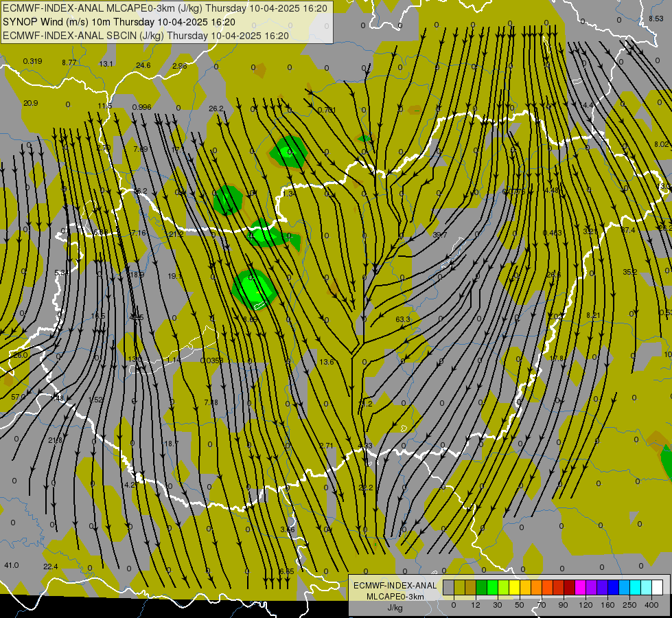Click the map value '19.1'
Screen dimensions: 672x618
175,276
